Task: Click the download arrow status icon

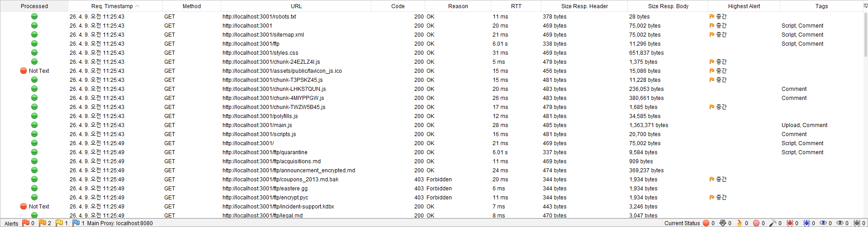Action: (723, 223)
